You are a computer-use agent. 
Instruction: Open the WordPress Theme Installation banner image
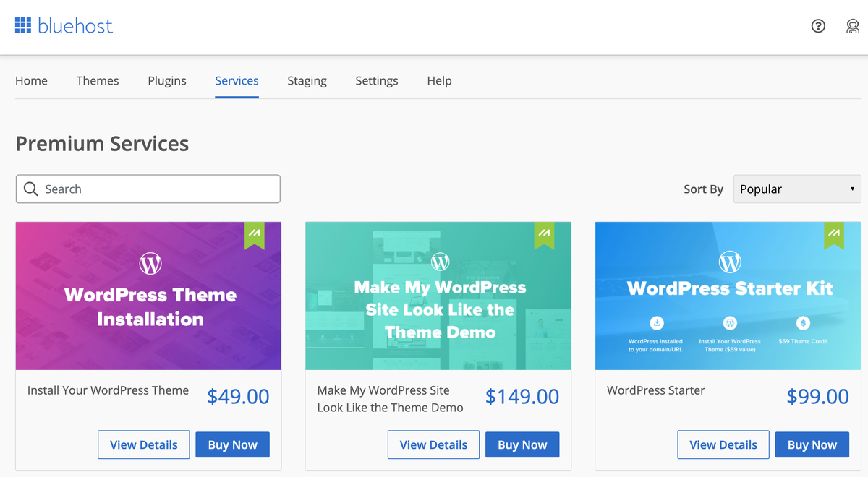pos(148,296)
